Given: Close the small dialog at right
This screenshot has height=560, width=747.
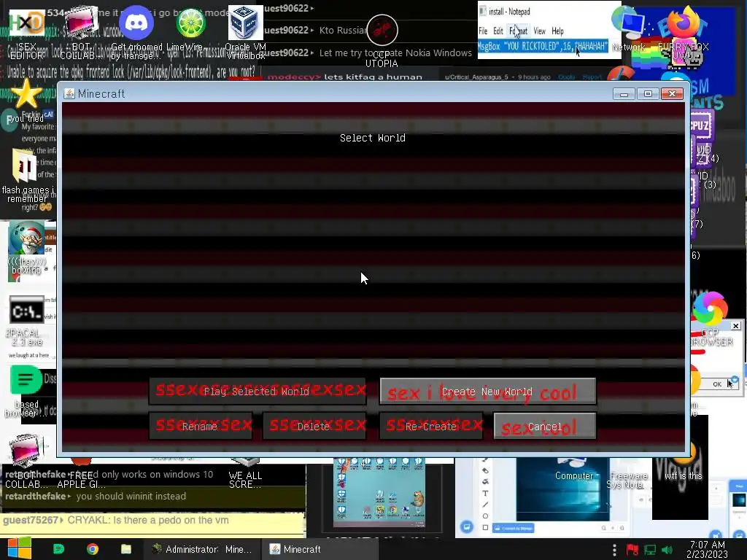Looking at the screenshot, I should 735,326.
